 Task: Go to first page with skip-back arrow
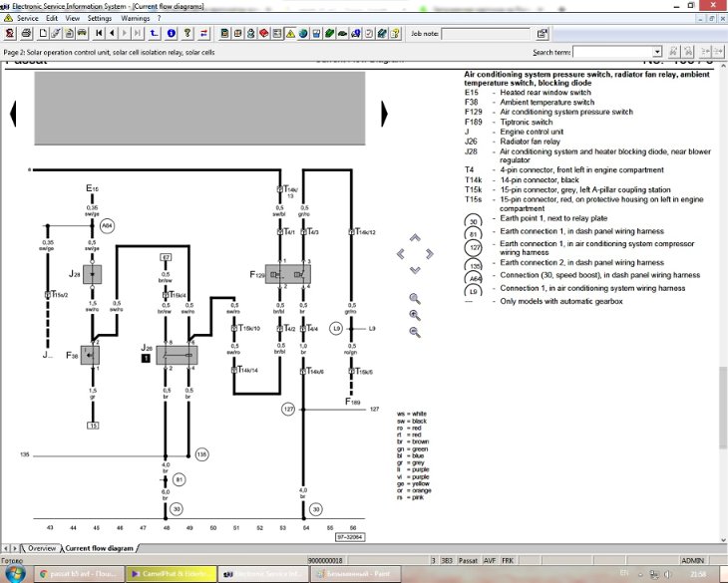click(99, 34)
